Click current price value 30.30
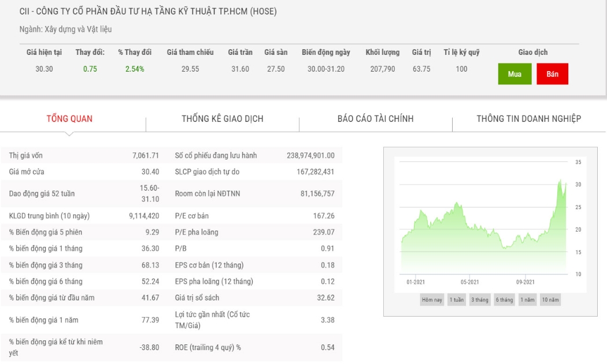This screenshot has width=607, height=364. 44,69
